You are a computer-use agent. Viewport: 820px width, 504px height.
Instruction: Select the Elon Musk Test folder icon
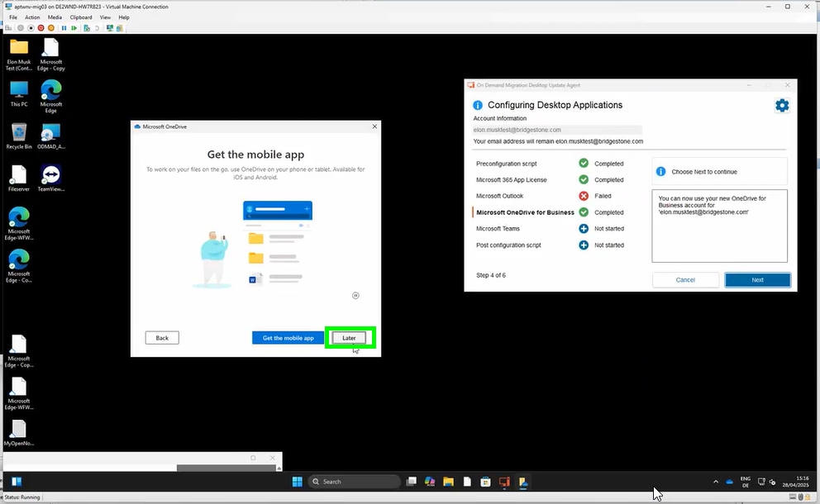[x=19, y=55]
